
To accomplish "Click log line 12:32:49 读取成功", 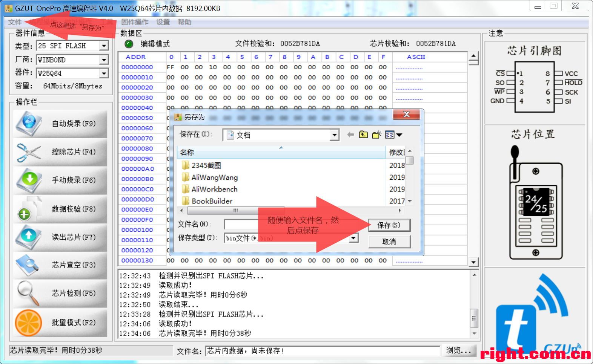I will point(156,285).
